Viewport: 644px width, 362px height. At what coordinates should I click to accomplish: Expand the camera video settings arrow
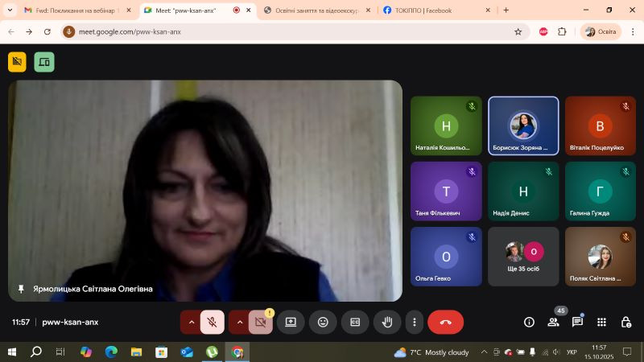point(239,322)
